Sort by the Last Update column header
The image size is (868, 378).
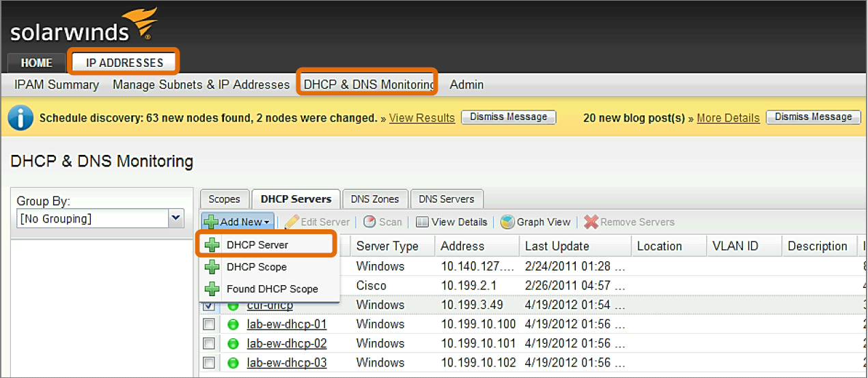[574, 246]
